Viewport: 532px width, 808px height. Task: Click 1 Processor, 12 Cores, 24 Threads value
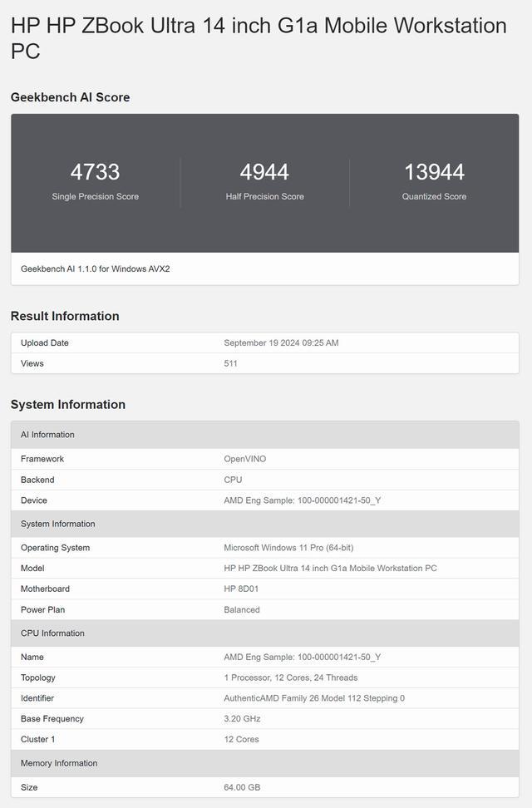click(x=291, y=677)
